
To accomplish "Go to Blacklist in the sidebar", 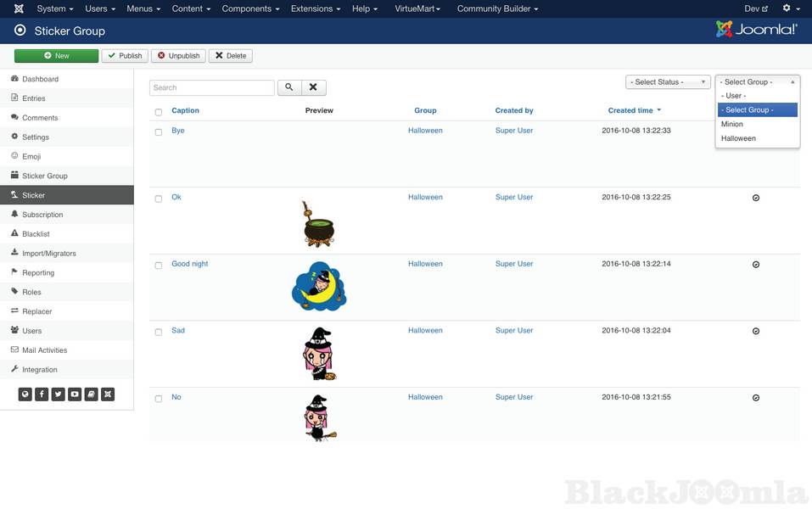I will [36, 234].
